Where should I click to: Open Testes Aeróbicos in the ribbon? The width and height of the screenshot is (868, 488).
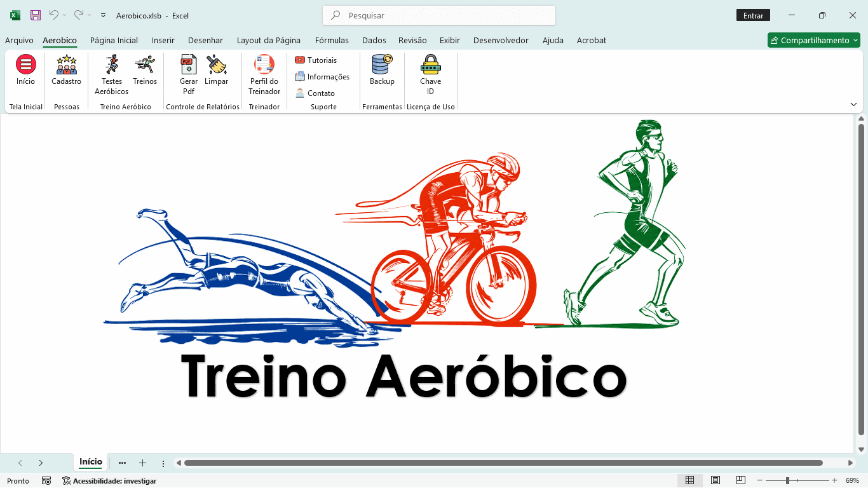[111, 75]
